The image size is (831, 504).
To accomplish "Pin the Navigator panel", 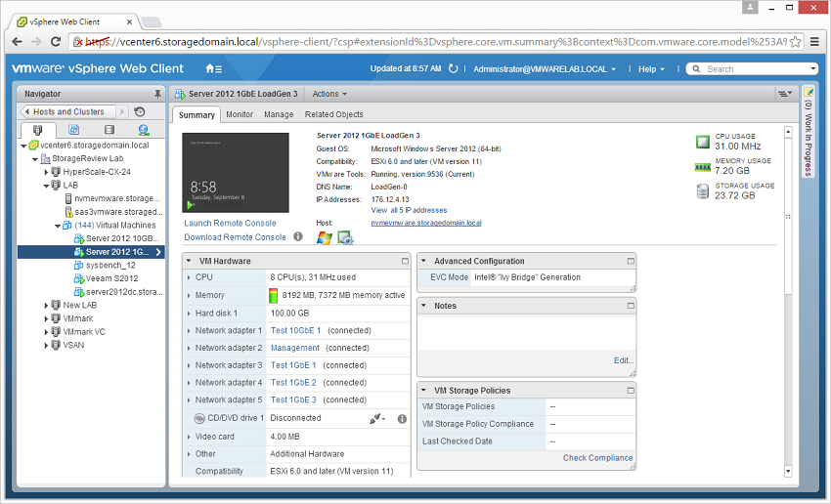I will tap(157, 94).
